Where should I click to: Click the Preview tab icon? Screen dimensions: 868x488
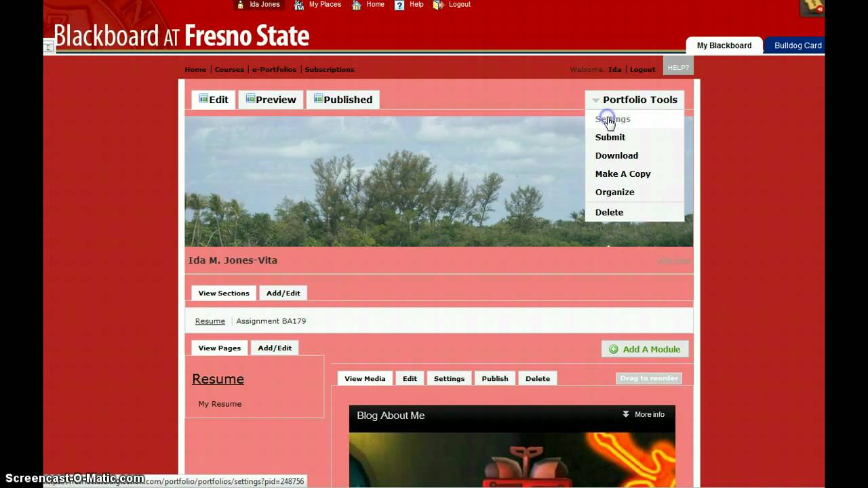tap(250, 99)
